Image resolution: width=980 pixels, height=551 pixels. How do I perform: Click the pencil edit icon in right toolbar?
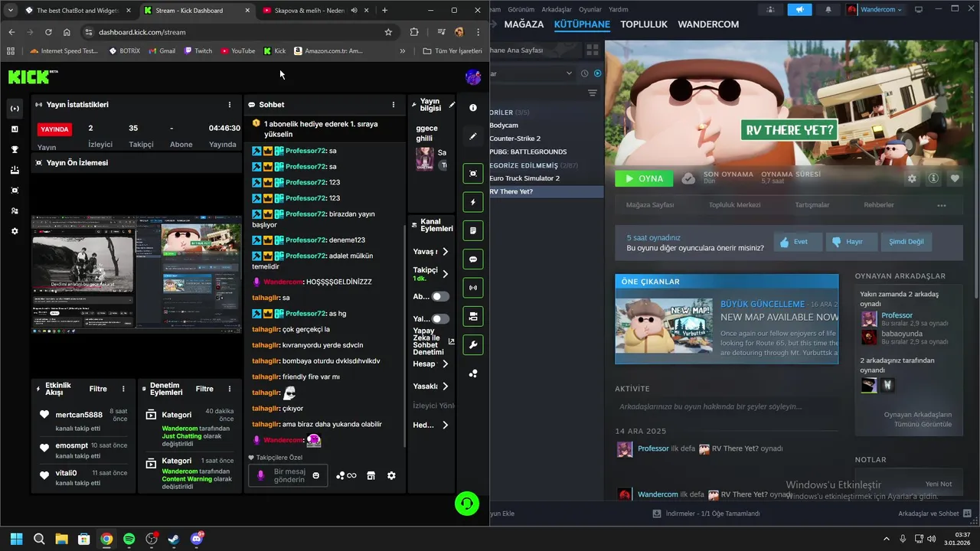point(473,136)
